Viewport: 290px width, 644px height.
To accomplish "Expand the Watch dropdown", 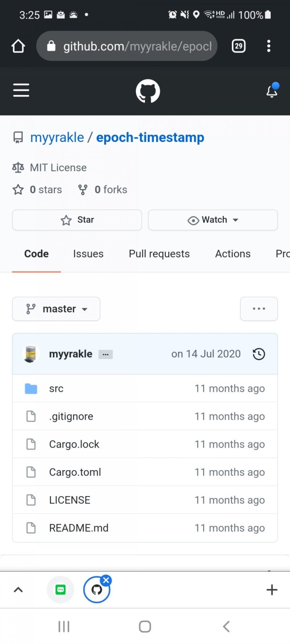I will (x=213, y=220).
